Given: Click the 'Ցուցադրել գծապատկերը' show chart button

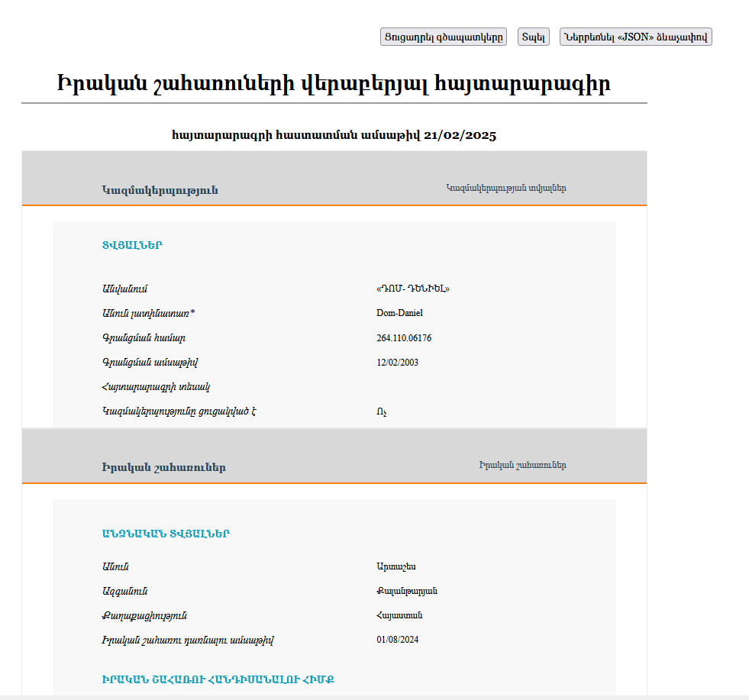Looking at the screenshot, I should pyautogui.click(x=443, y=37).
